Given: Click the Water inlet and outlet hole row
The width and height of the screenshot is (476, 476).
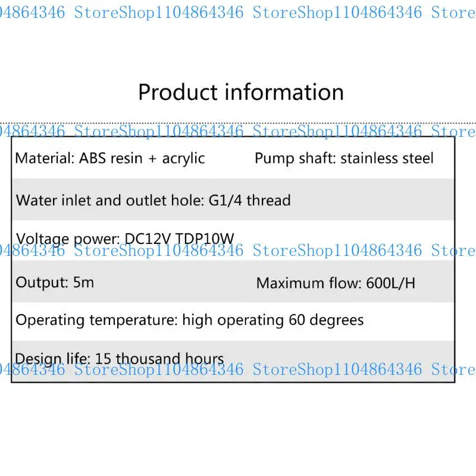Looking at the screenshot, I should [x=233, y=200].
